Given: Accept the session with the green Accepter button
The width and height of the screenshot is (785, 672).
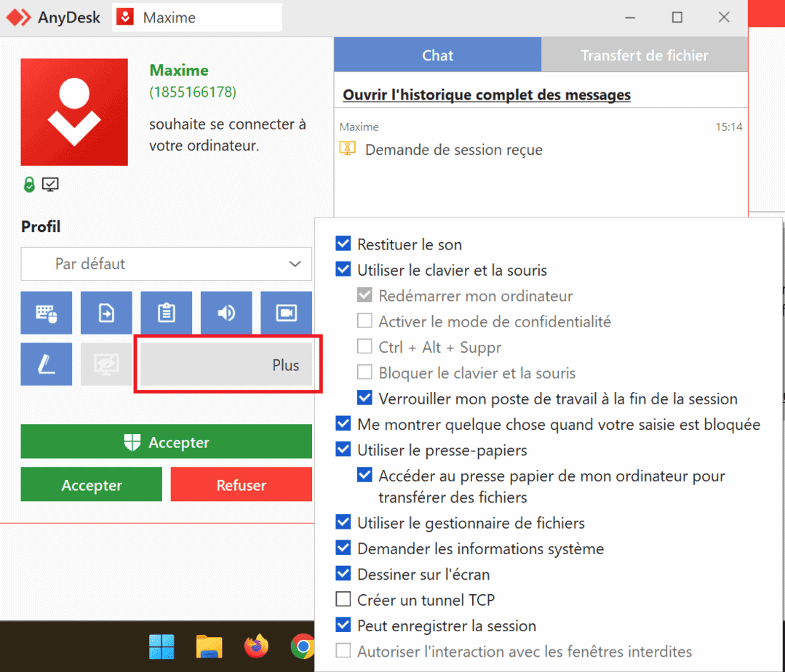Looking at the screenshot, I should tap(166, 441).
